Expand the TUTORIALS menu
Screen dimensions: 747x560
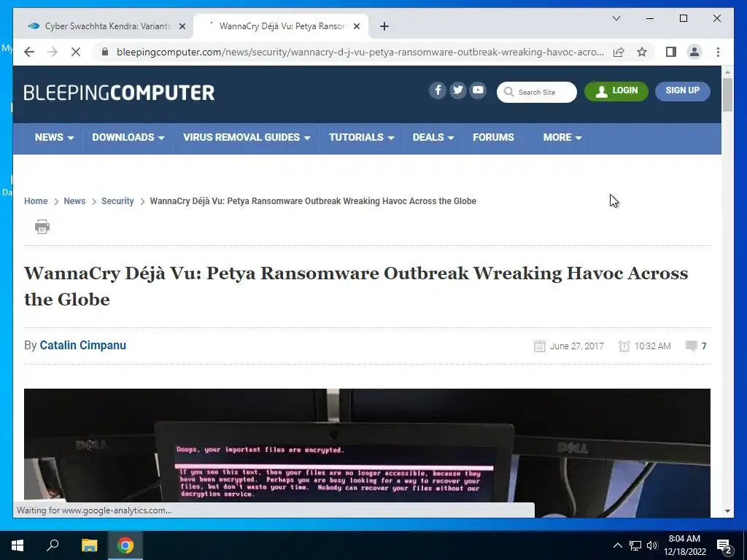click(361, 138)
